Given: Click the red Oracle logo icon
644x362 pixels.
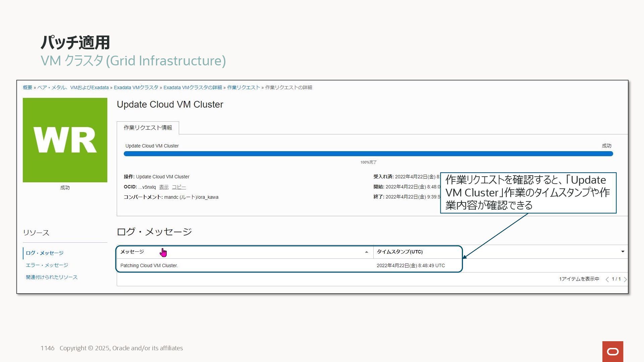Looking at the screenshot, I should [612, 351].
